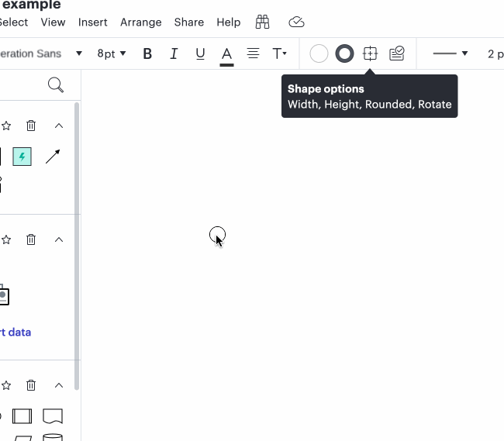Open the text color picker
Screen dimensions: 504x441
coord(226,56)
